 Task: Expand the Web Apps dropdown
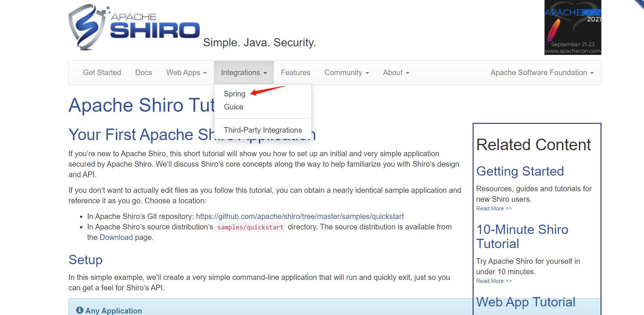click(186, 72)
